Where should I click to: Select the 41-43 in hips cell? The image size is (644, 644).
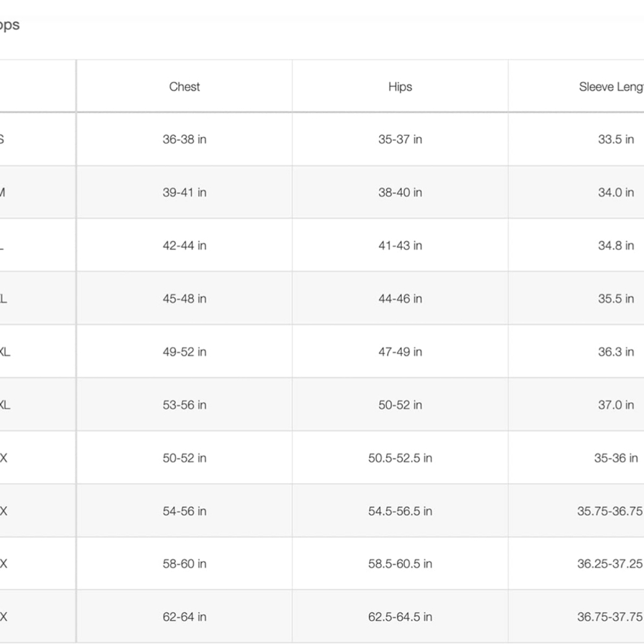(400, 245)
